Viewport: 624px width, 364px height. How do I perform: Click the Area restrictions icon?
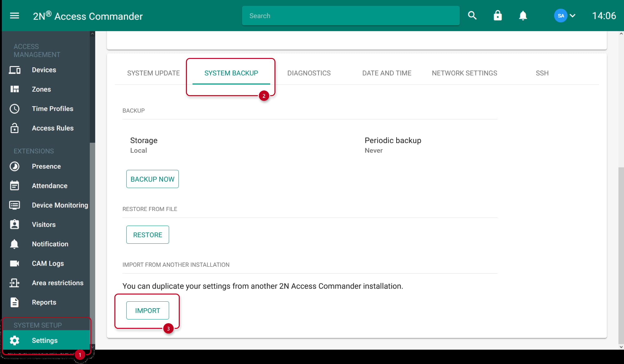(14, 283)
